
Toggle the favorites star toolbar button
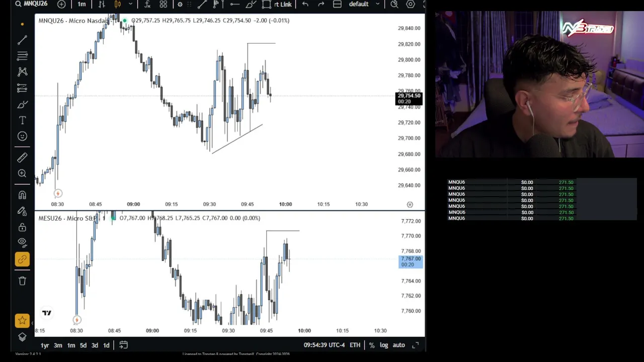(x=22, y=320)
